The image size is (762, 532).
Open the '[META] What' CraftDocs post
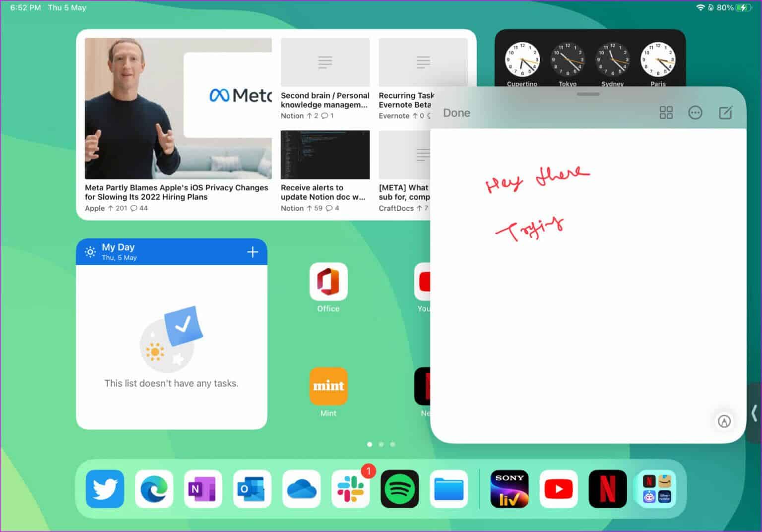click(x=404, y=192)
